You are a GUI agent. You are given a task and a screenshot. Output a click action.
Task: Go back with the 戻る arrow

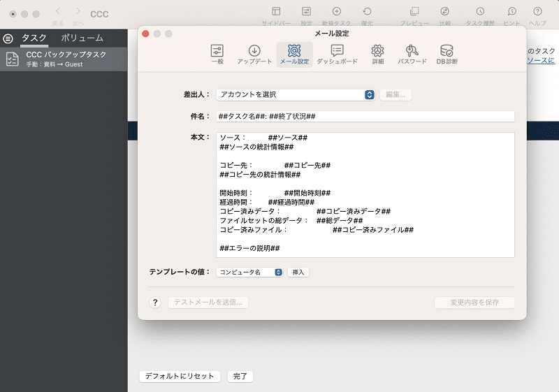click(x=58, y=12)
